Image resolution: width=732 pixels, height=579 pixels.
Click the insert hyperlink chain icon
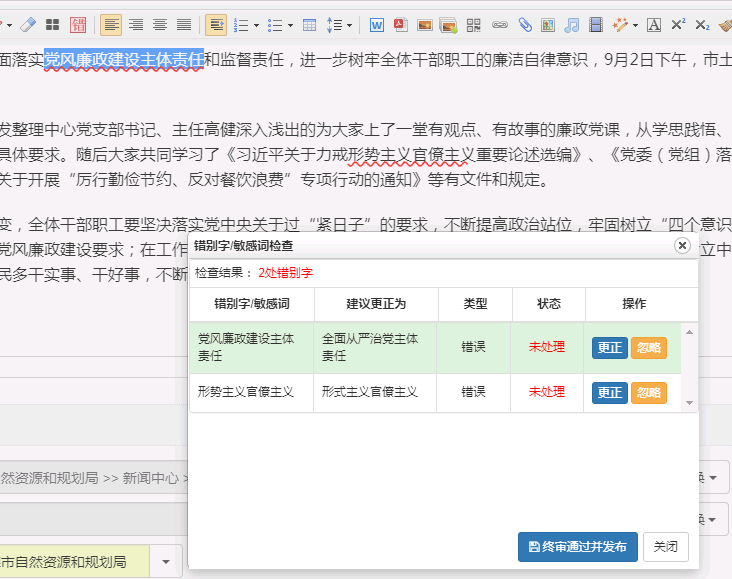click(500, 24)
